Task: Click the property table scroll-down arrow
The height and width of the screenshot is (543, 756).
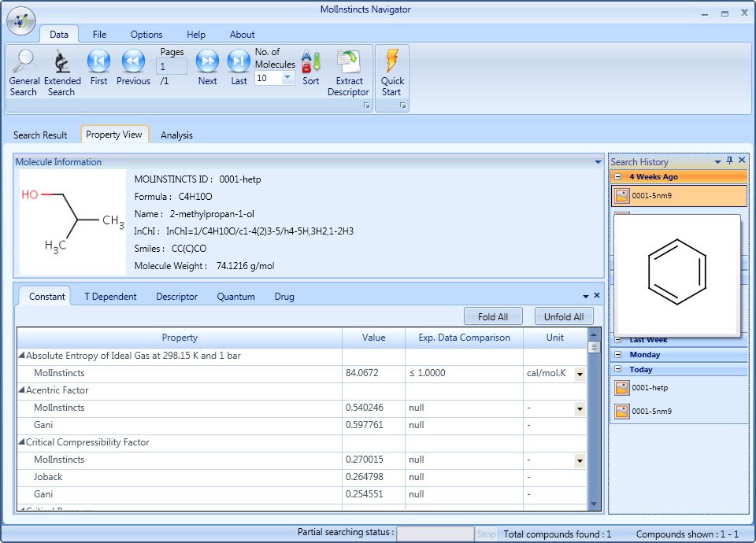Action: tap(594, 504)
